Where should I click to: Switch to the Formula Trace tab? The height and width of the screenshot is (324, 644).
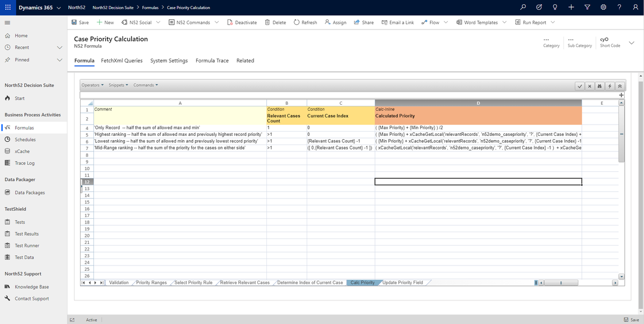click(x=212, y=61)
